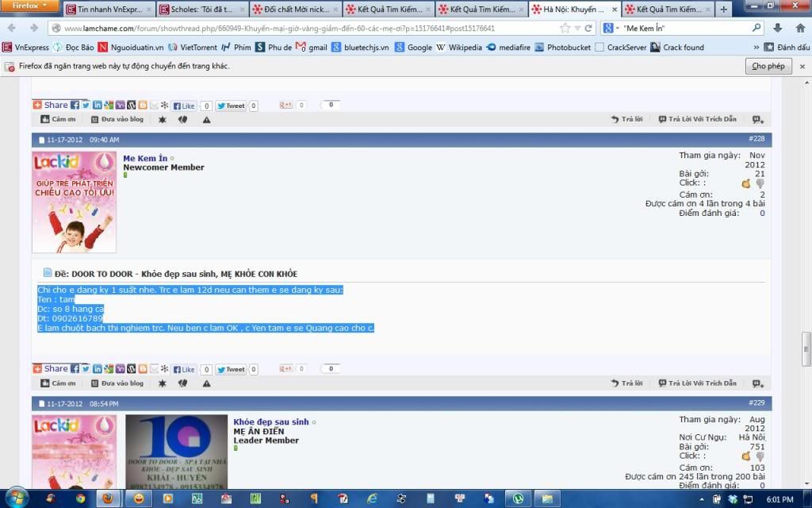Open the VietTorrent bookmark

click(193, 47)
